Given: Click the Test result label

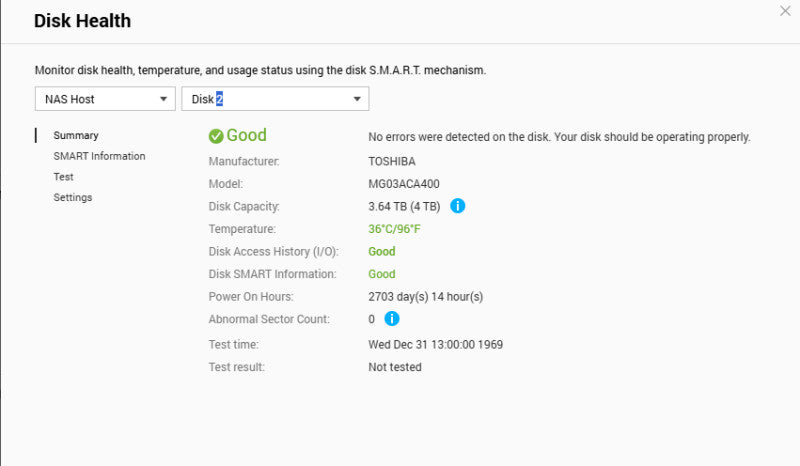Looking at the screenshot, I should (x=236, y=367).
